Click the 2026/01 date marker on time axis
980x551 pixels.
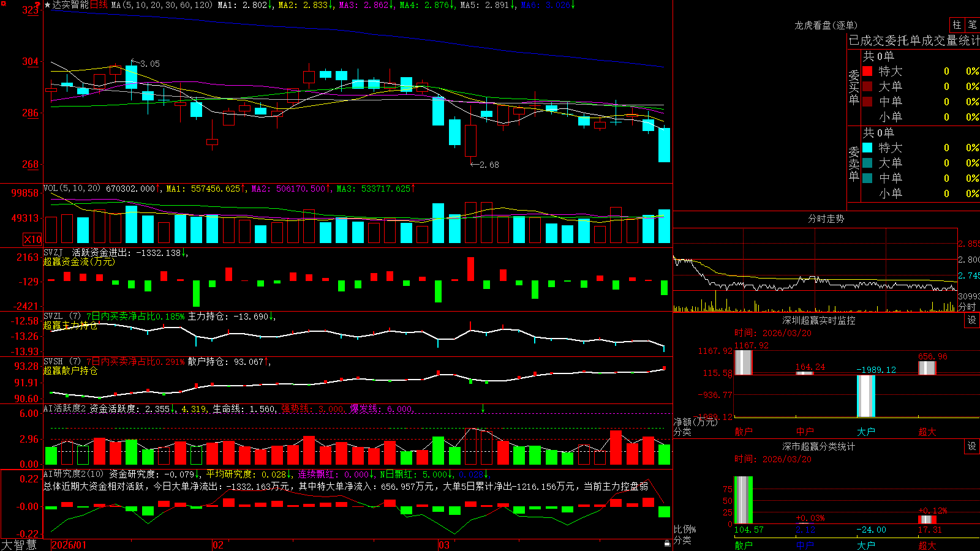point(69,545)
